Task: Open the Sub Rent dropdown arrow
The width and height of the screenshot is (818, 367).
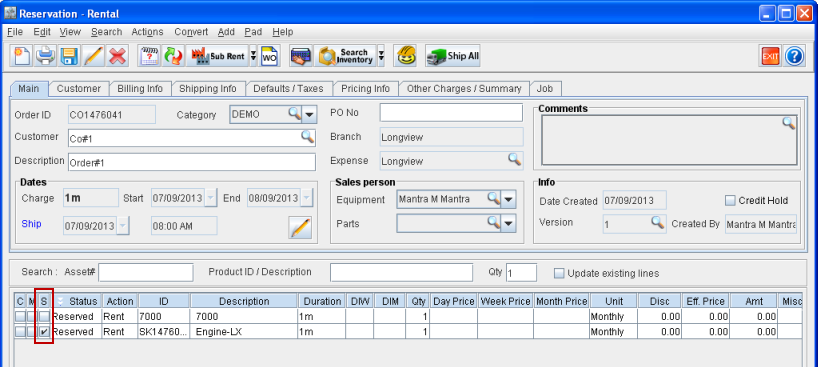Action: point(254,56)
